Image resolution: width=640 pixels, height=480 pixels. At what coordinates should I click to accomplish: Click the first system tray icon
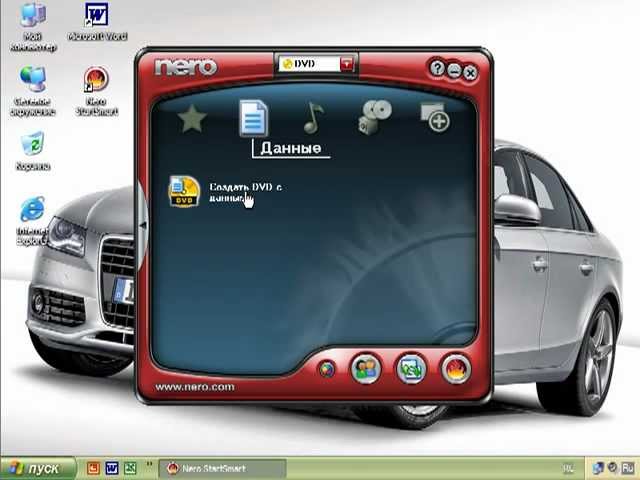click(x=599, y=468)
